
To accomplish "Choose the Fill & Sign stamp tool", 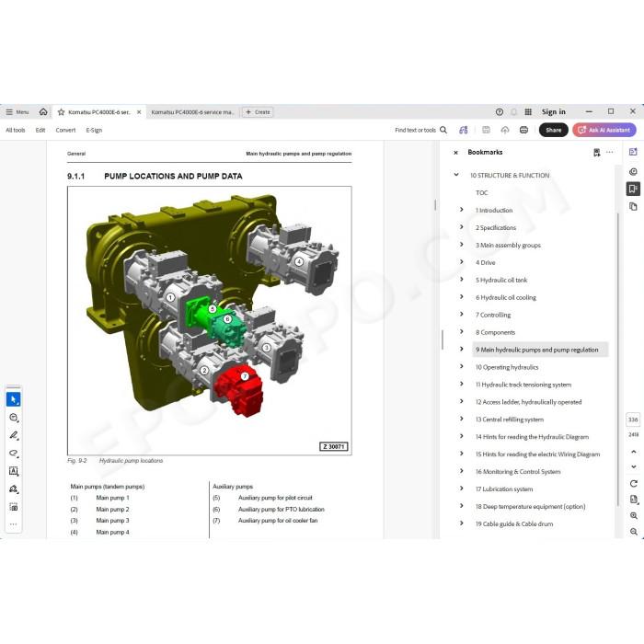I will coord(14,489).
